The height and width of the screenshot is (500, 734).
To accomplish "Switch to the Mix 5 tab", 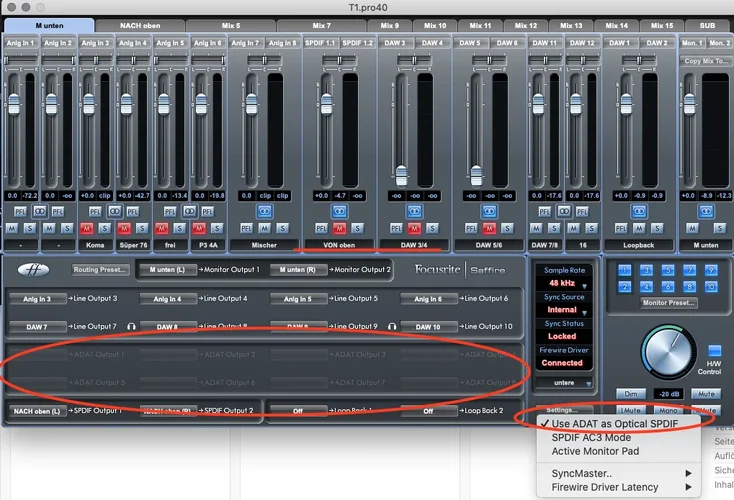I will click(231, 26).
